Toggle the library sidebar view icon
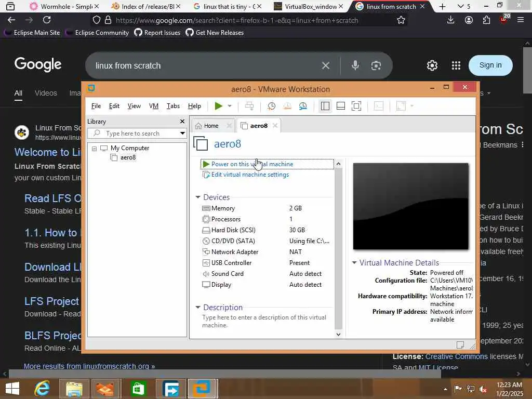Viewport: 532px width, 399px height. click(x=325, y=106)
